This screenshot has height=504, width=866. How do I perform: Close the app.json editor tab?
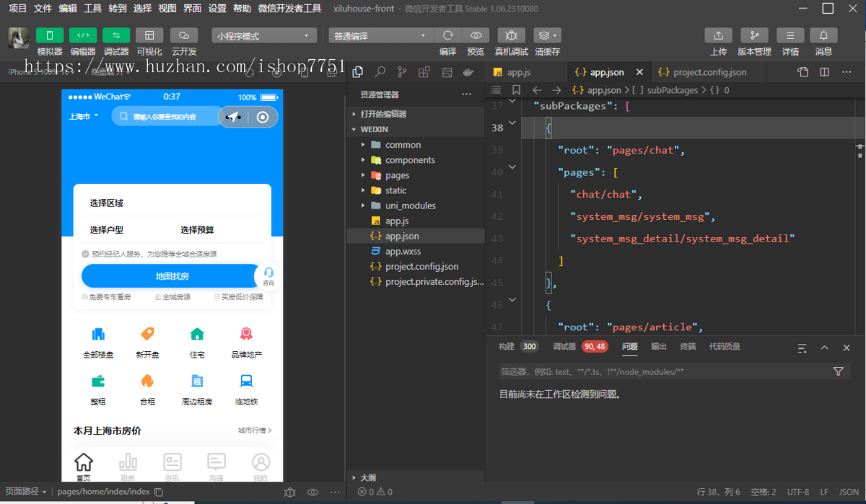tap(639, 72)
